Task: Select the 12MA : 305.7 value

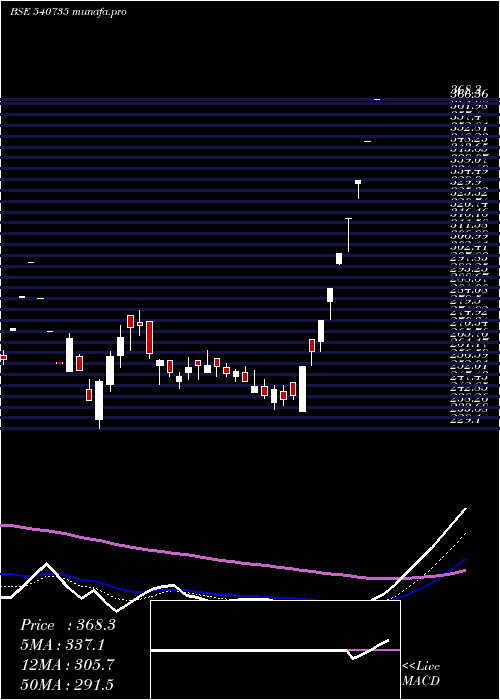Action: (67, 665)
